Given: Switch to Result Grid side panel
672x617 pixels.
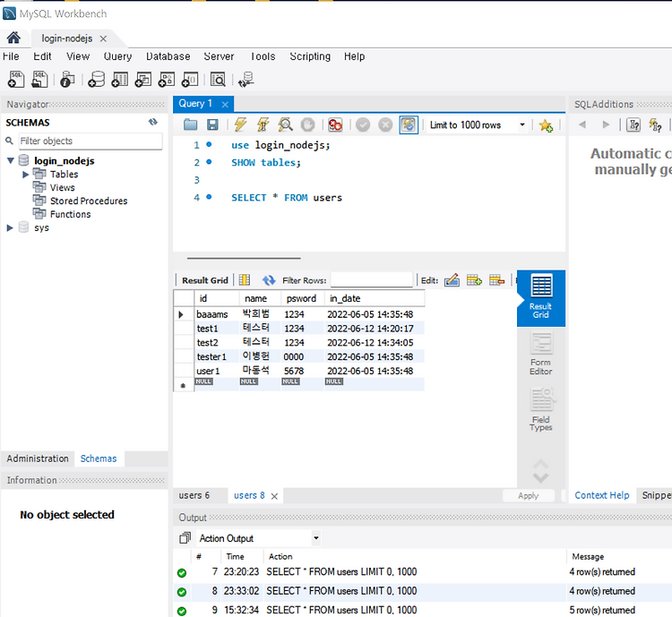Looking at the screenshot, I should (x=541, y=298).
